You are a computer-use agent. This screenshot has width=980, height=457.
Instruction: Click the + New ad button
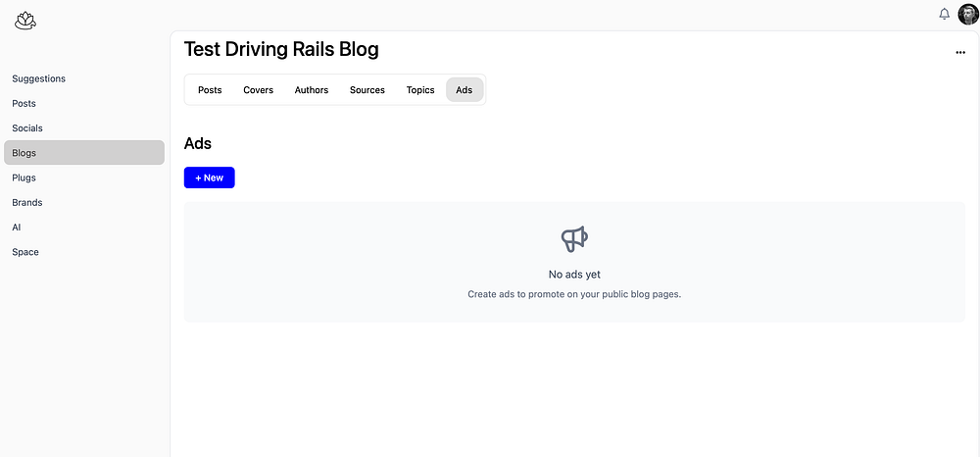pyautogui.click(x=209, y=178)
